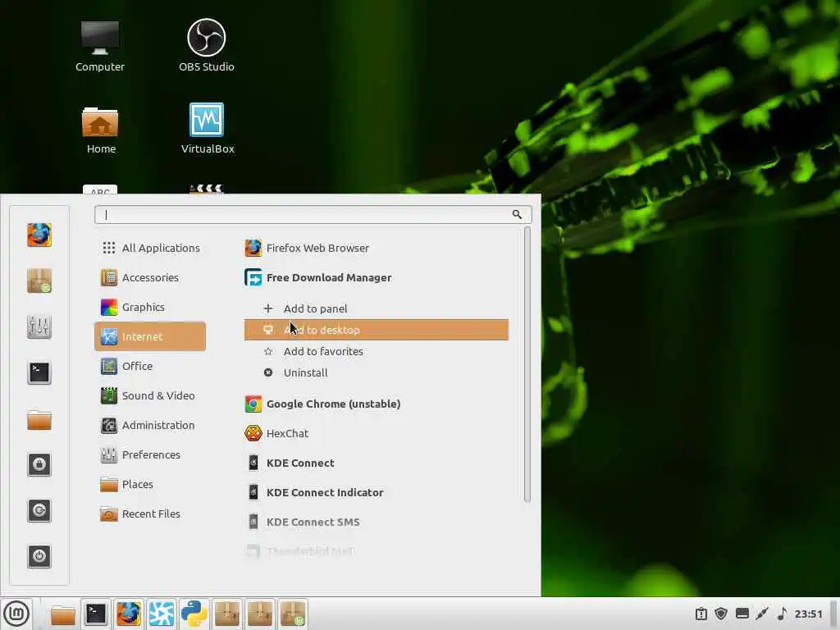Screen dimensions: 840x630
Task: Launch Terminal from the favorites sidebar
Action: pyautogui.click(x=39, y=372)
